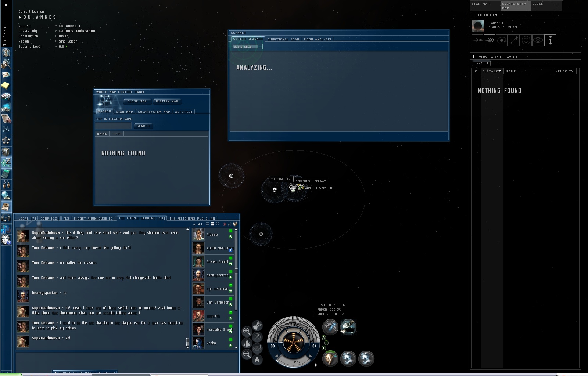588x376 pixels.
Task: Show info for Du Annes I
Action: pos(550,40)
